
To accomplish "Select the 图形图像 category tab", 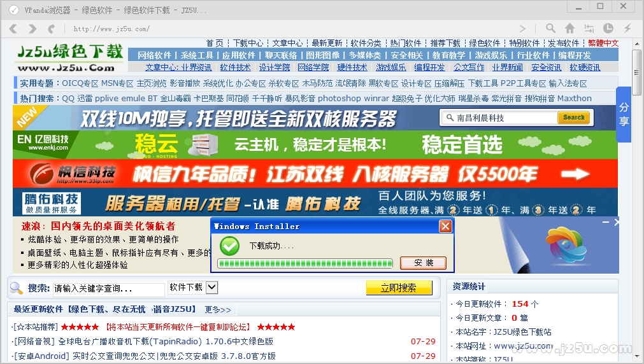I will click(x=323, y=55).
